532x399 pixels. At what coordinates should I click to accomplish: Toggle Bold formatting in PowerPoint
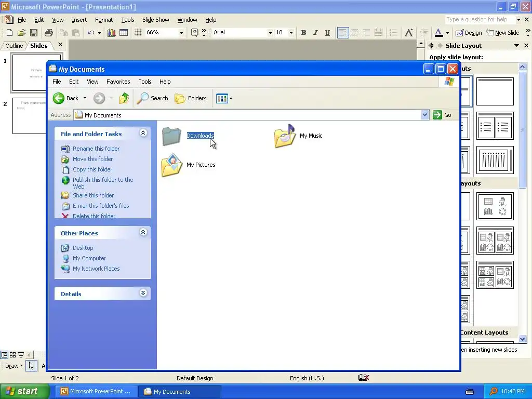[x=303, y=33]
